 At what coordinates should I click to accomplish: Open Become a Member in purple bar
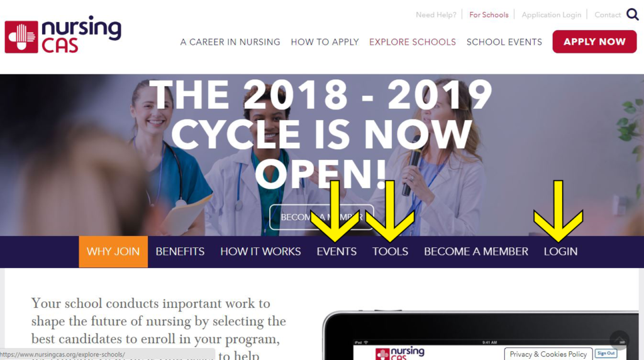click(x=476, y=252)
